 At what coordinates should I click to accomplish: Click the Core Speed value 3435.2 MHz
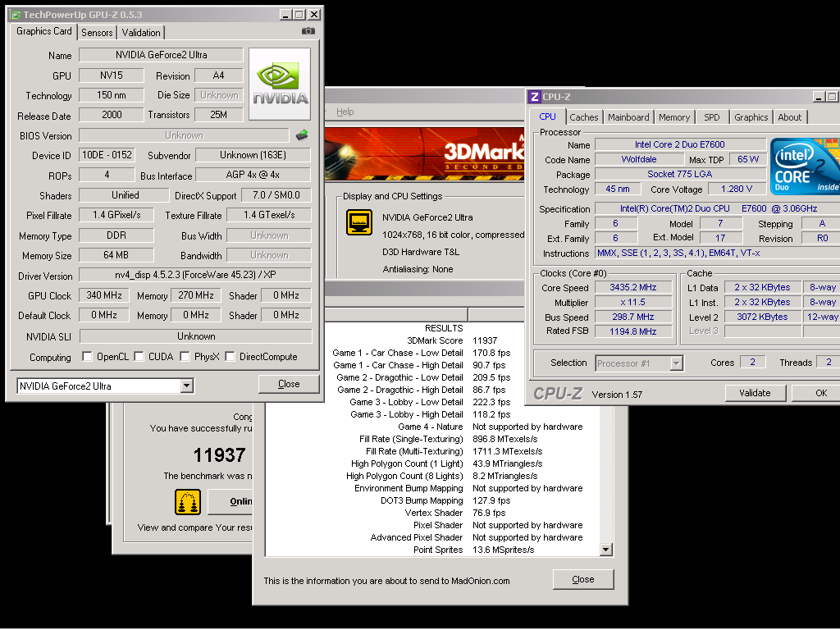point(633,287)
